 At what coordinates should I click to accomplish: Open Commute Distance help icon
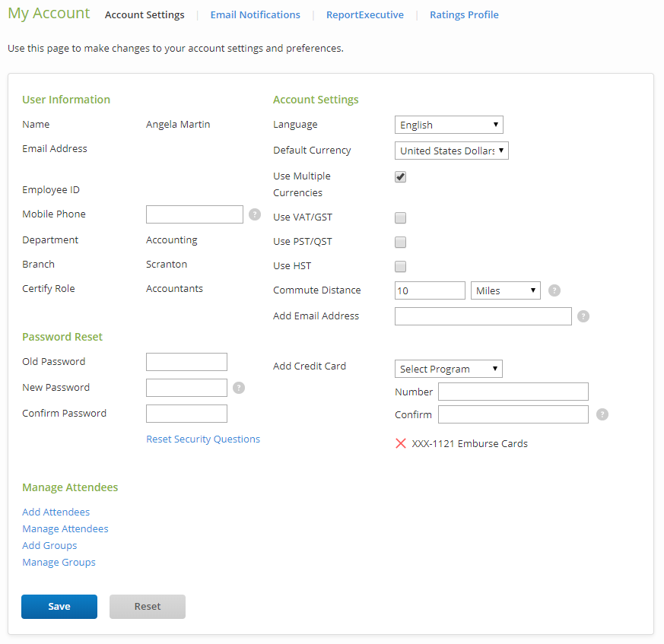(554, 290)
